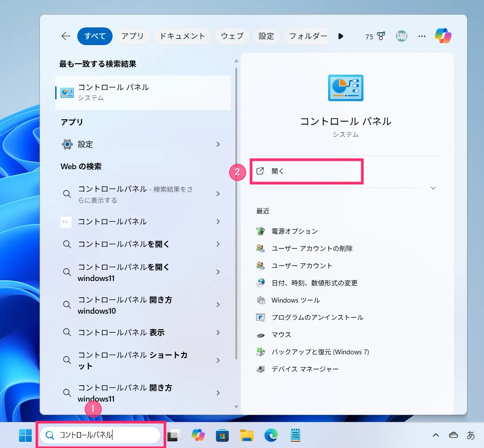
Task: Click the OneDrive cloud tray icon
Action: point(453,435)
